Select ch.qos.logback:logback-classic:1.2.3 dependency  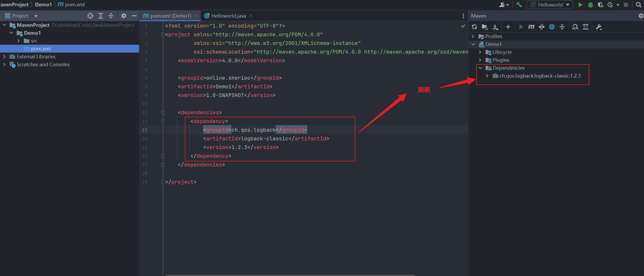(x=540, y=76)
